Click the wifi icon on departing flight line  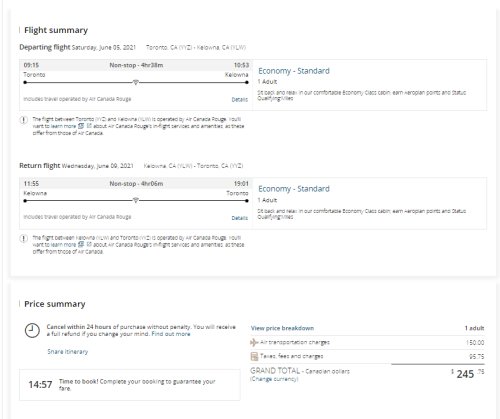(x=135, y=82)
